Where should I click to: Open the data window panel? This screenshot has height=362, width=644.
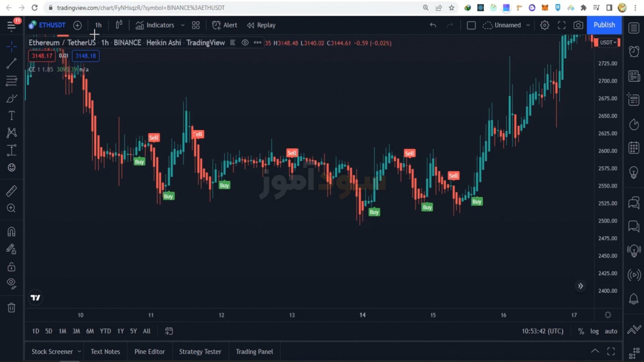click(x=634, y=100)
